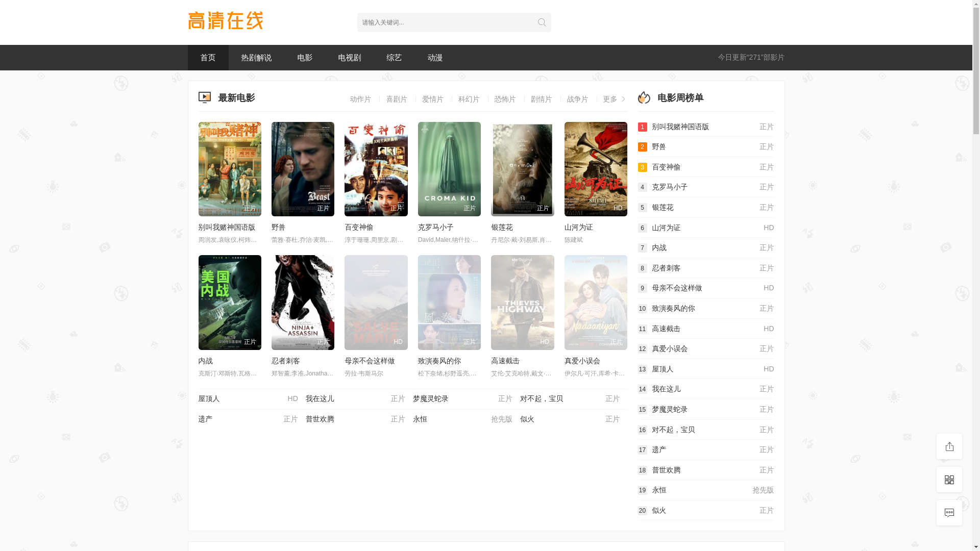
Task: Open the 科幻片 category link
Action: [469, 99]
